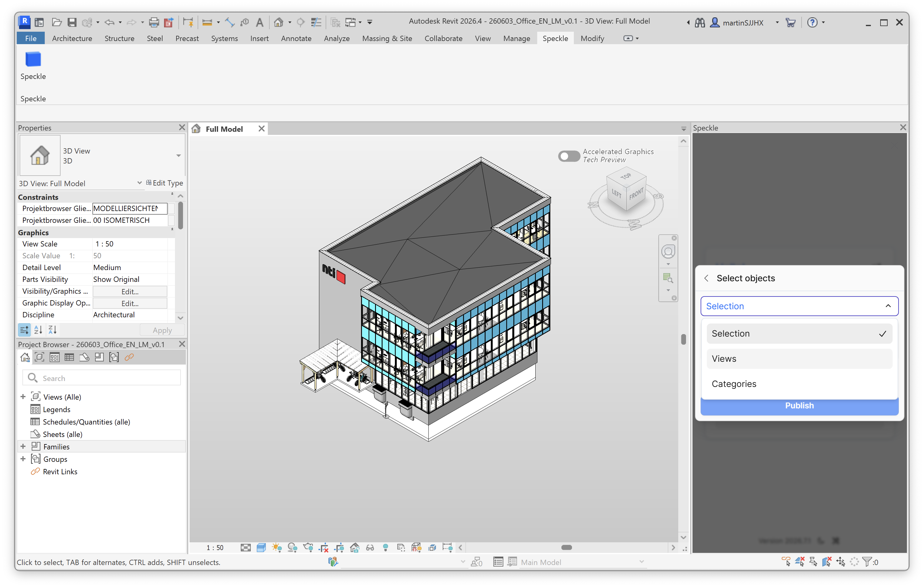The width and height of the screenshot is (924, 588).
Task: Click the Print icon in quick access toolbar
Action: 154,22
